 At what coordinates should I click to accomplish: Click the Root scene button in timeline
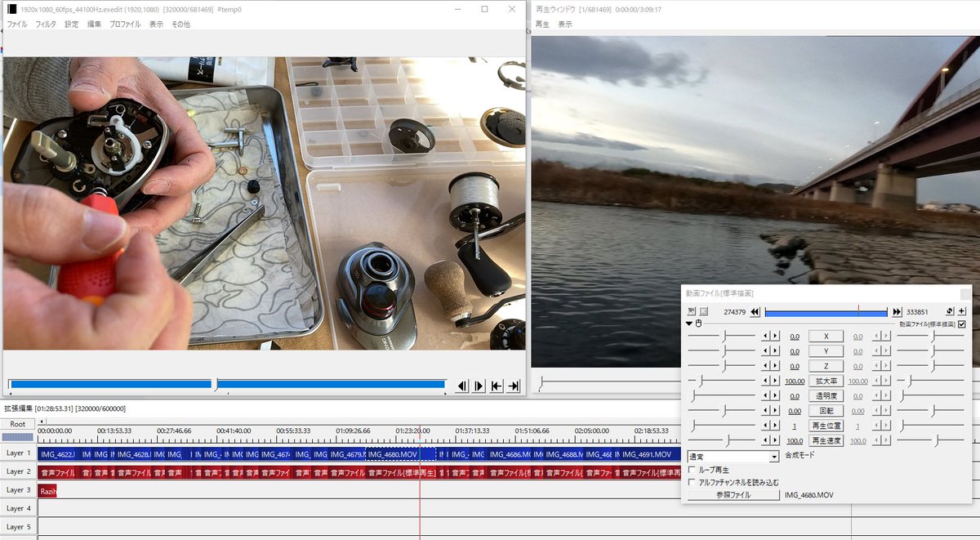18,424
